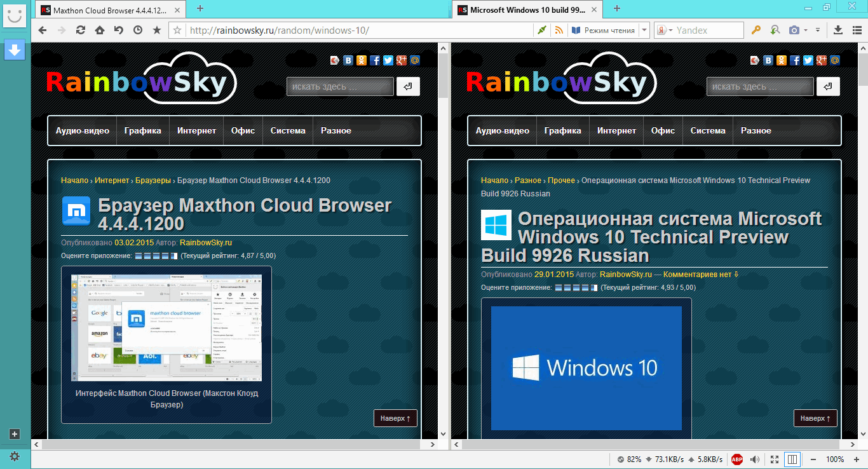Image resolution: width=868 pixels, height=469 pixels.
Task: Open the blue Downloads sidebar icon
Action: tap(14, 50)
